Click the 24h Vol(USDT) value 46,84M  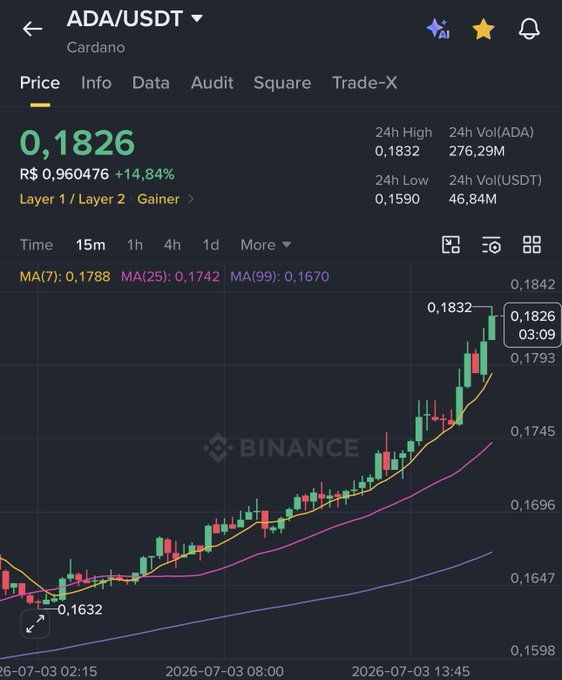coord(472,199)
